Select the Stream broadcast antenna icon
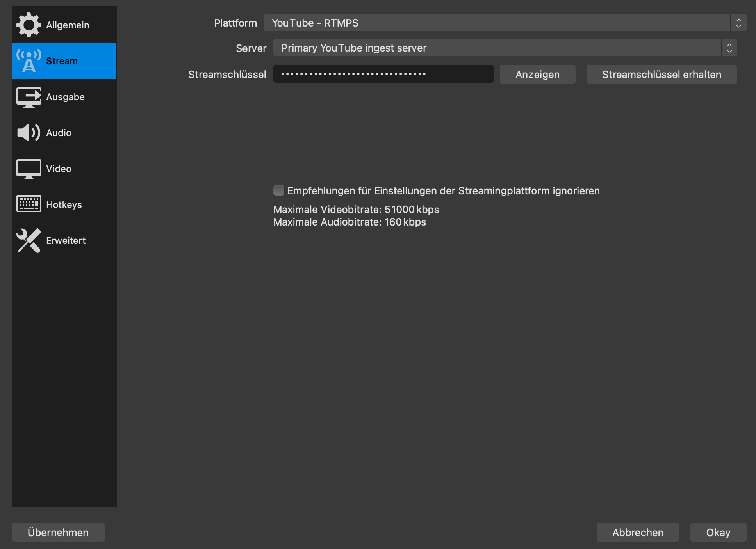Image resolution: width=756 pixels, height=549 pixels. [29, 60]
